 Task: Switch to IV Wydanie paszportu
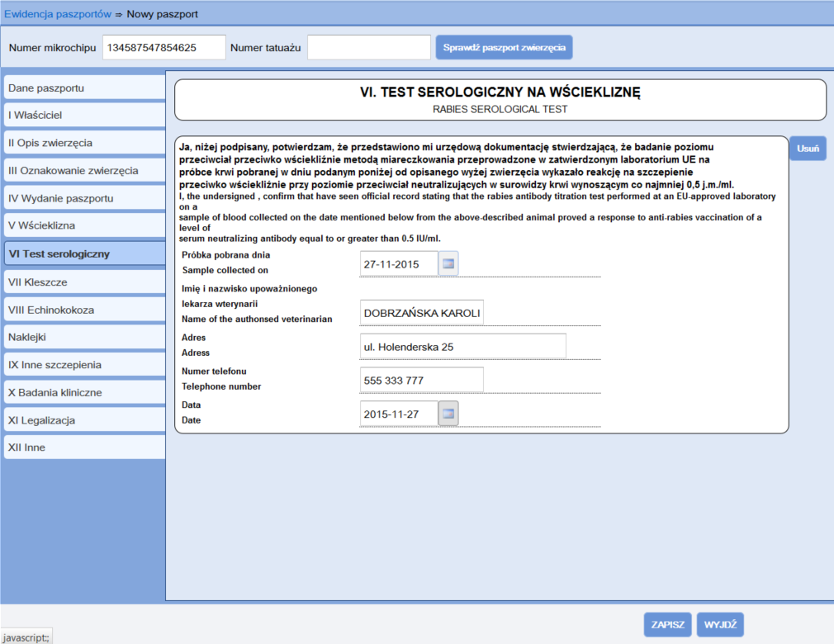(x=84, y=198)
